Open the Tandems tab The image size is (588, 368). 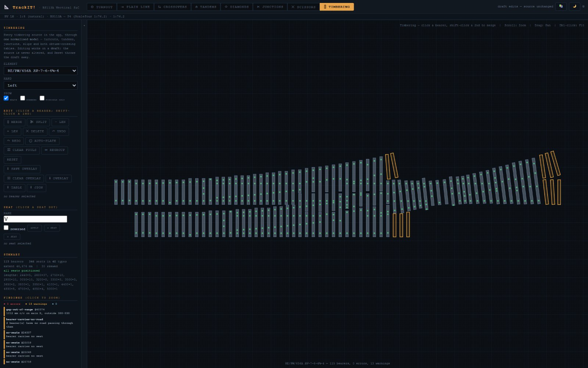[206, 7]
